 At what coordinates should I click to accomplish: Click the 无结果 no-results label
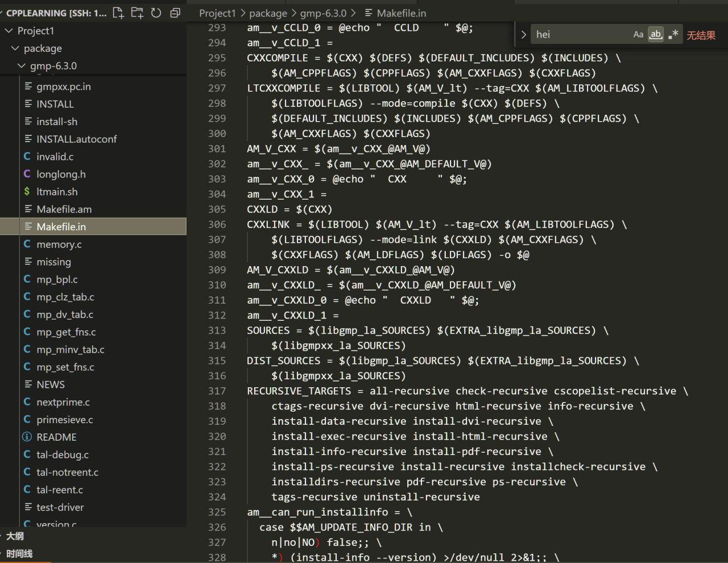[701, 35]
